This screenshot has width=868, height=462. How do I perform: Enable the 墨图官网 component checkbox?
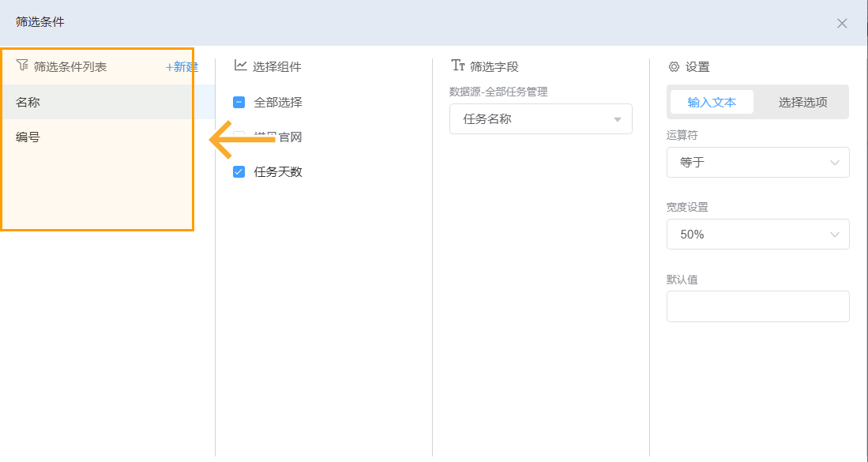(x=239, y=135)
